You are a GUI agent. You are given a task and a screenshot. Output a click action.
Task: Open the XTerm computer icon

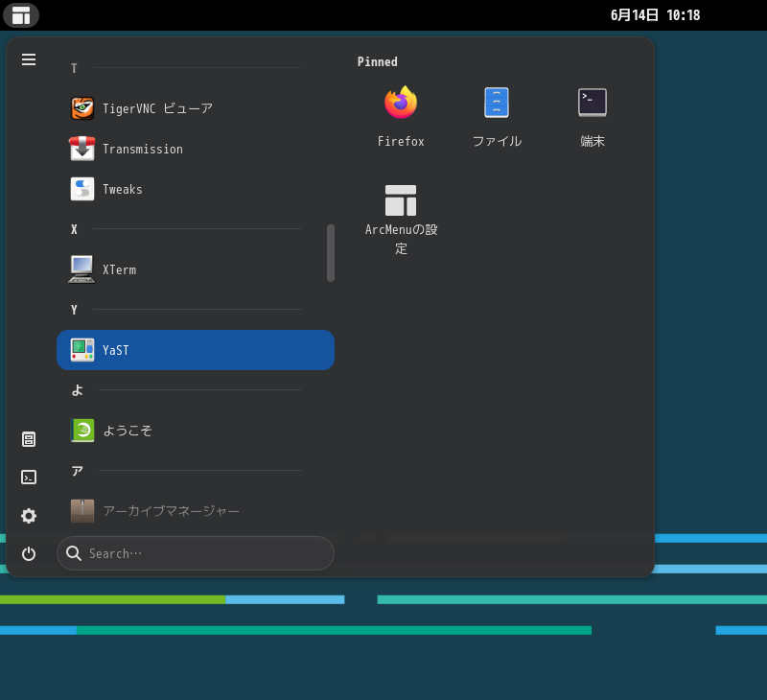[82, 269]
